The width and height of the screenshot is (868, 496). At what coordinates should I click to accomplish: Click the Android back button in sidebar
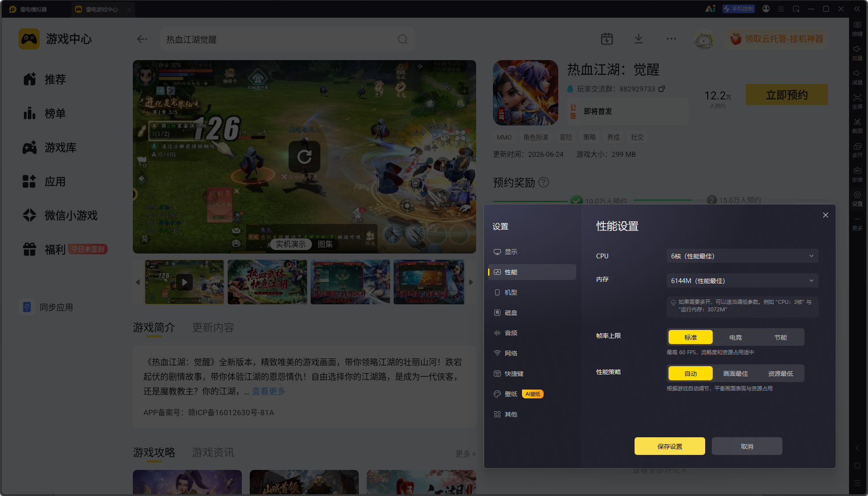(x=857, y=448)
